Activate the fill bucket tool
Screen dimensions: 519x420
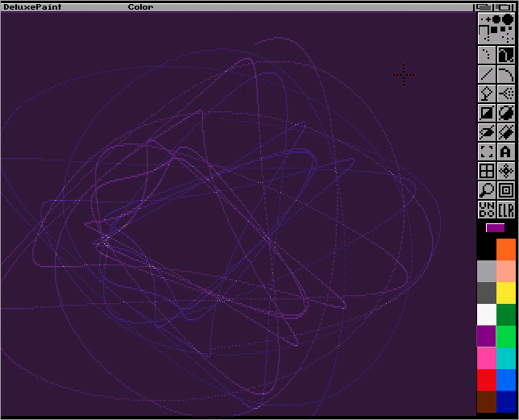487,94
